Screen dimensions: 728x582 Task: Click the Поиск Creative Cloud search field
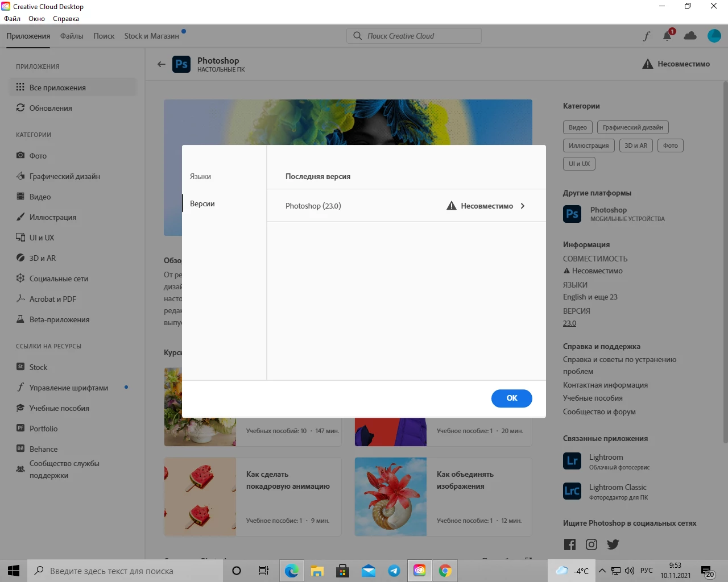click(414, 36)
